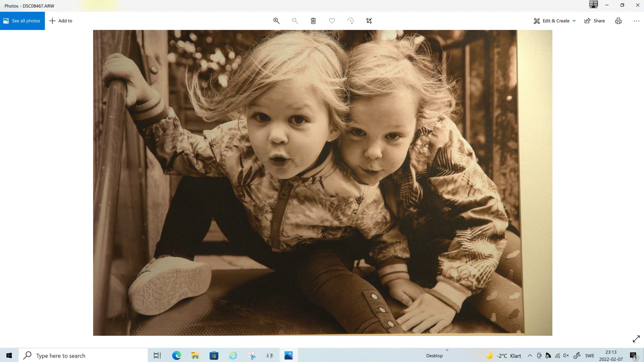
Task: Click the zoom out magnifier icon
Action: [295, 21]
